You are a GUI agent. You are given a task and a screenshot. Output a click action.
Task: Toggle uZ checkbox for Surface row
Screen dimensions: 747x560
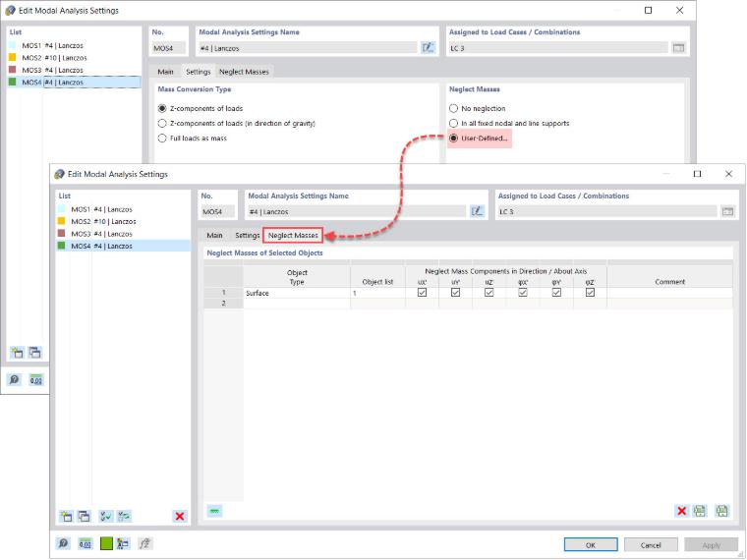[489, 293]
